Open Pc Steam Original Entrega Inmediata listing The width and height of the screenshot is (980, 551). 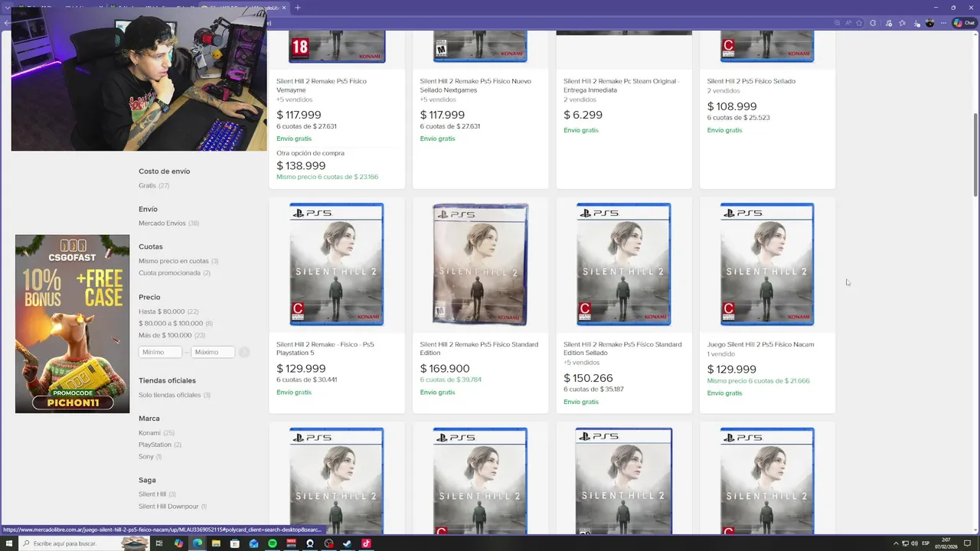pos(621,85)
